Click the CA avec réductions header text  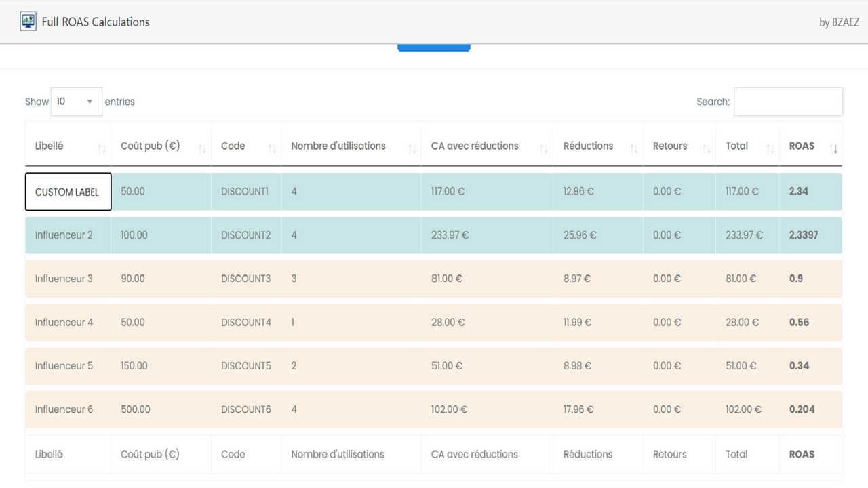point(475,146)
